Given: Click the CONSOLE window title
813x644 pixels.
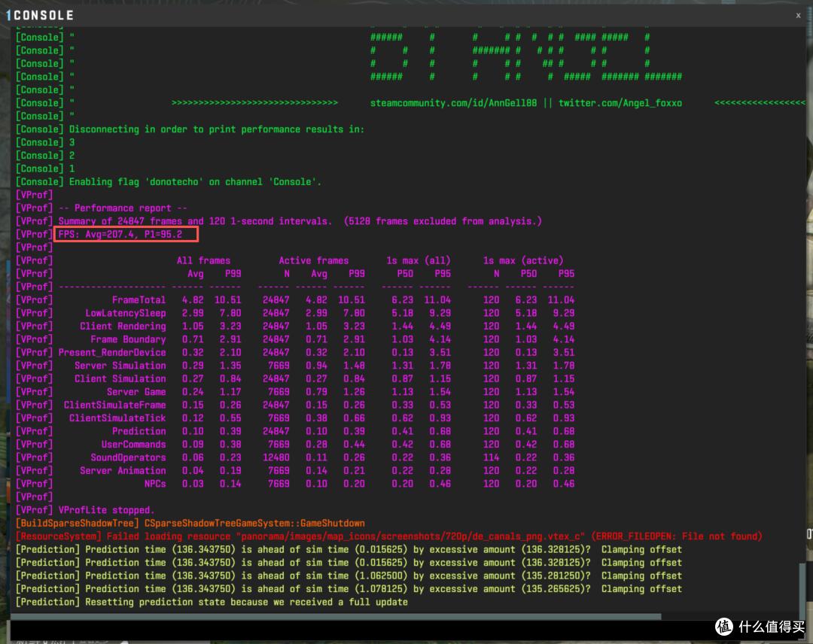Looking at the screenshot, I should point(44,16).
